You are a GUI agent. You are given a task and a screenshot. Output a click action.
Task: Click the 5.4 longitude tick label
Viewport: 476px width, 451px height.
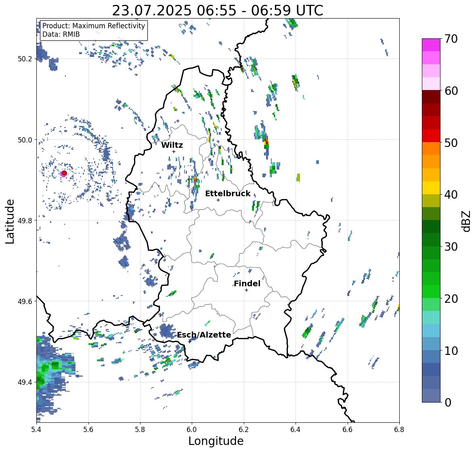[x=36, y=429]
